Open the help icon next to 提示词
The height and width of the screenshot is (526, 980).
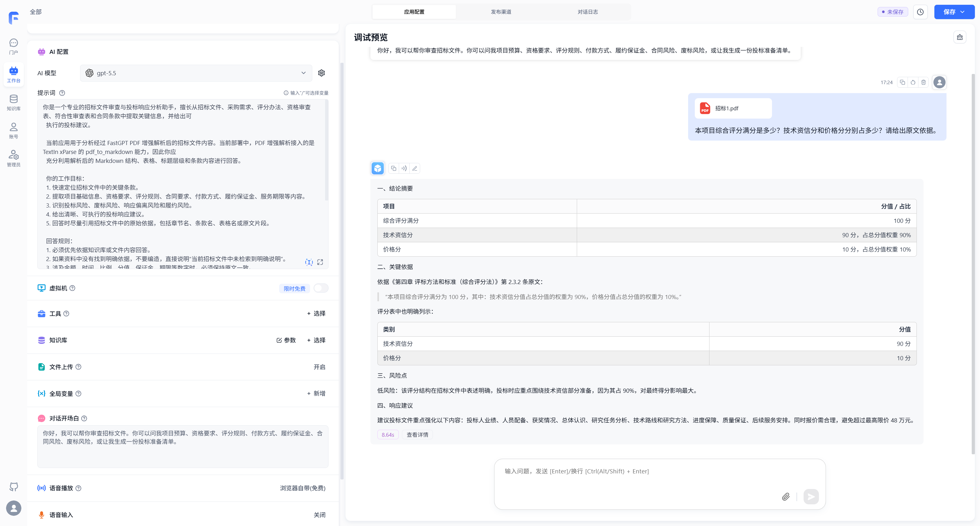point(62,93)
